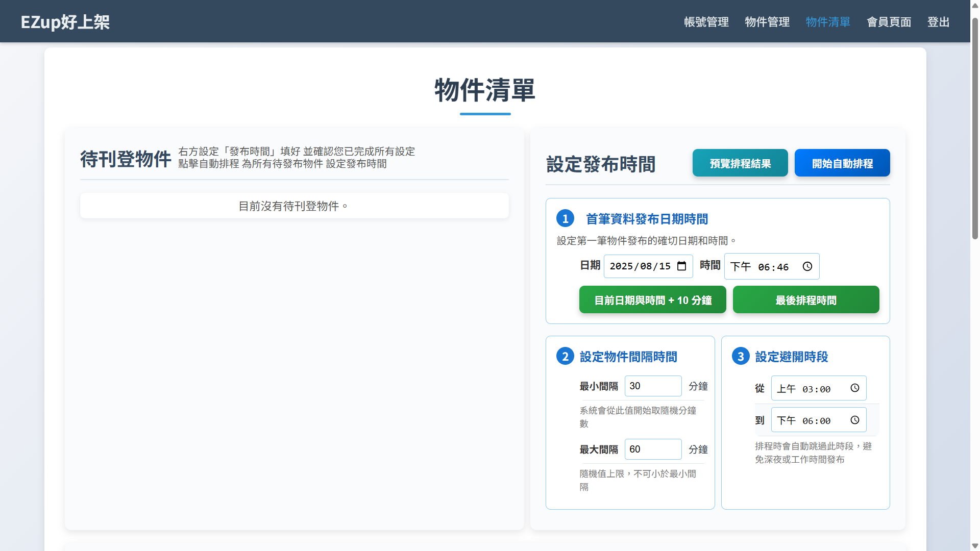Click 登出 to log out
This screenshot has height=551, width=980.
[x=938, y=22]
